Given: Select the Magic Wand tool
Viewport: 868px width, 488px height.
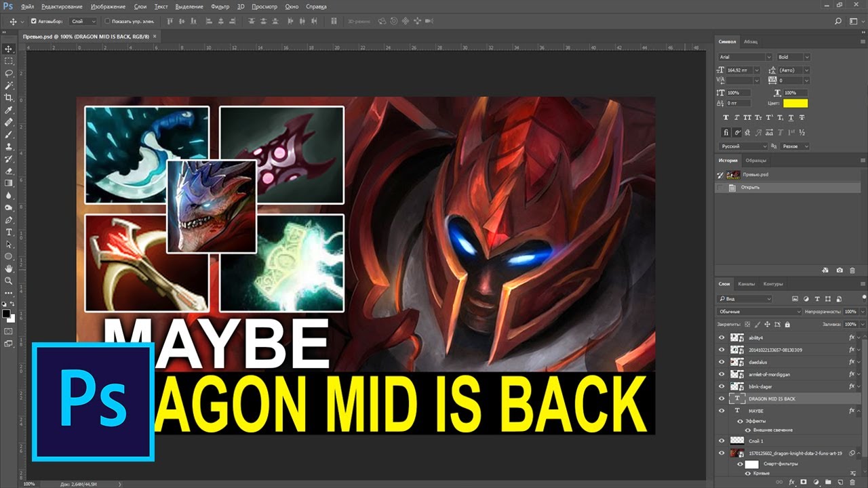Looking at the screenshot, I should pyautogui.click(x=9, y=85).
